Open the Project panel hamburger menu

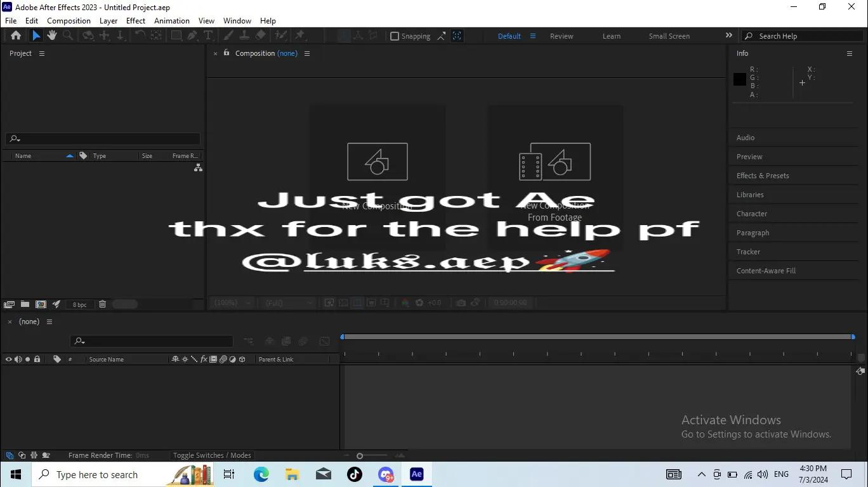42,53
